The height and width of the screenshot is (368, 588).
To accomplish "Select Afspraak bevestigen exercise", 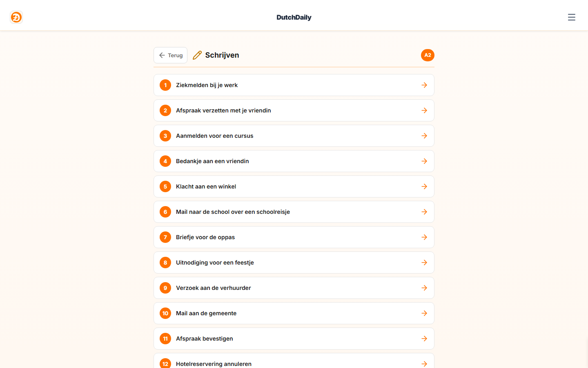I will [x=294, y=339].
